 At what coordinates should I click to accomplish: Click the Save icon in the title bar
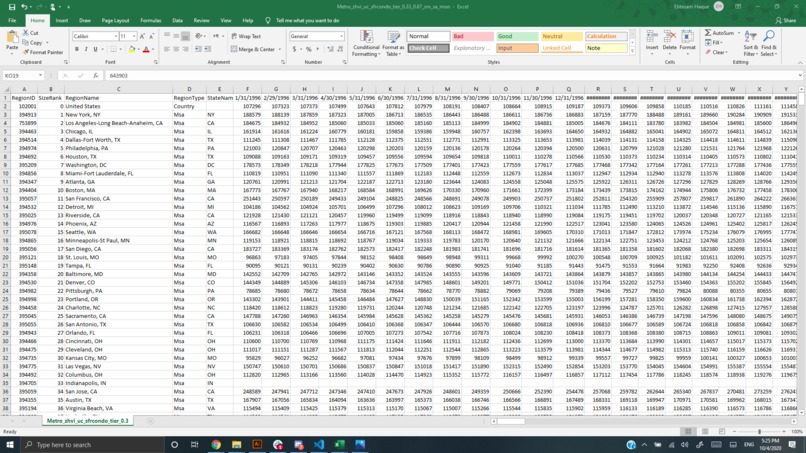[12, 7]
